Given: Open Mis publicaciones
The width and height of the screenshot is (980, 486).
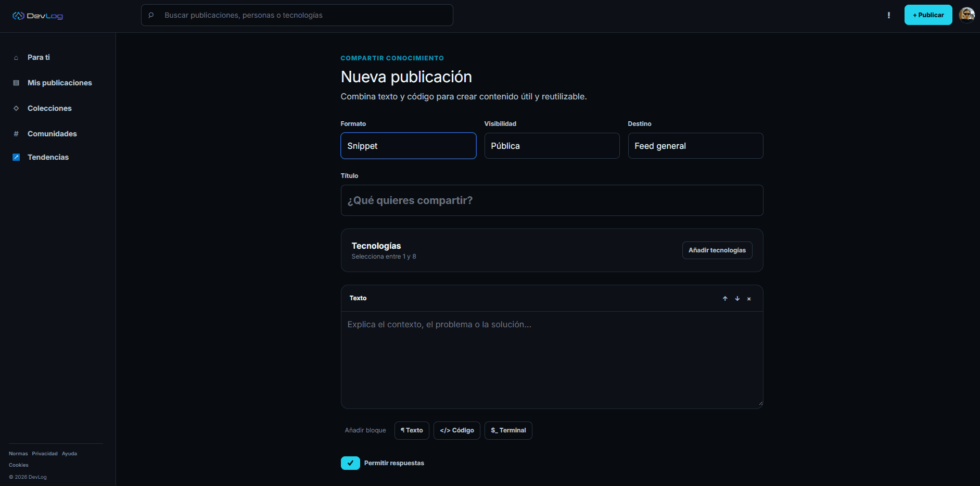Looking at the screenshot, I should tap(60, 83).
